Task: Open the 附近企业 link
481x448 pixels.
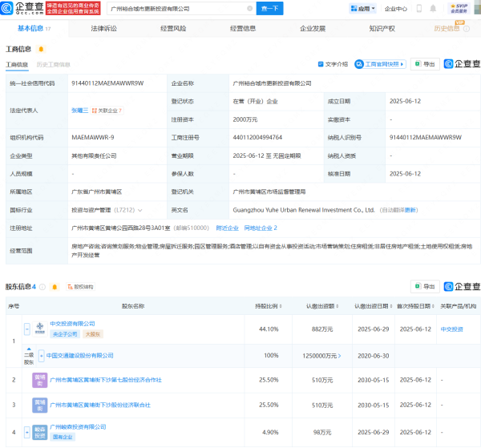Action: 228,228
